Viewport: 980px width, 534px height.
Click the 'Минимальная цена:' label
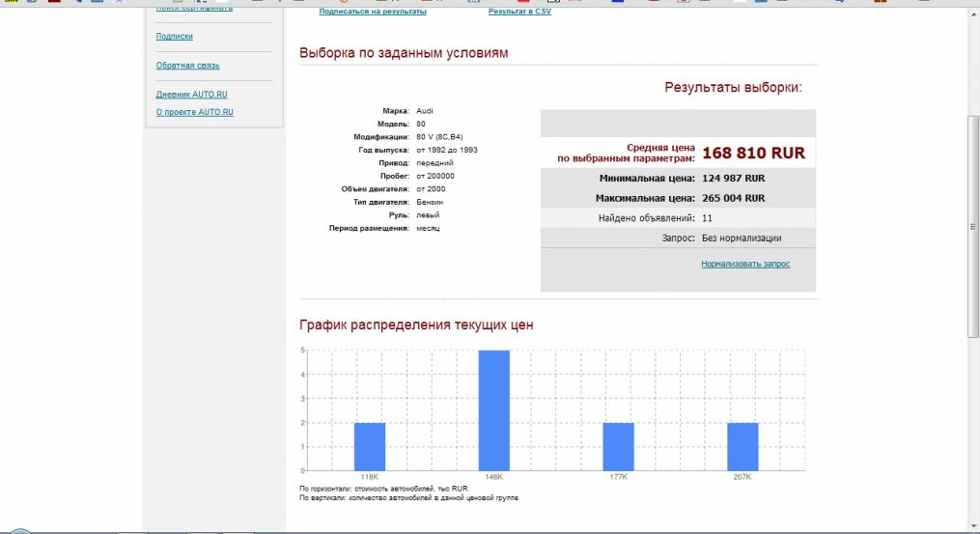coord(647,179)
